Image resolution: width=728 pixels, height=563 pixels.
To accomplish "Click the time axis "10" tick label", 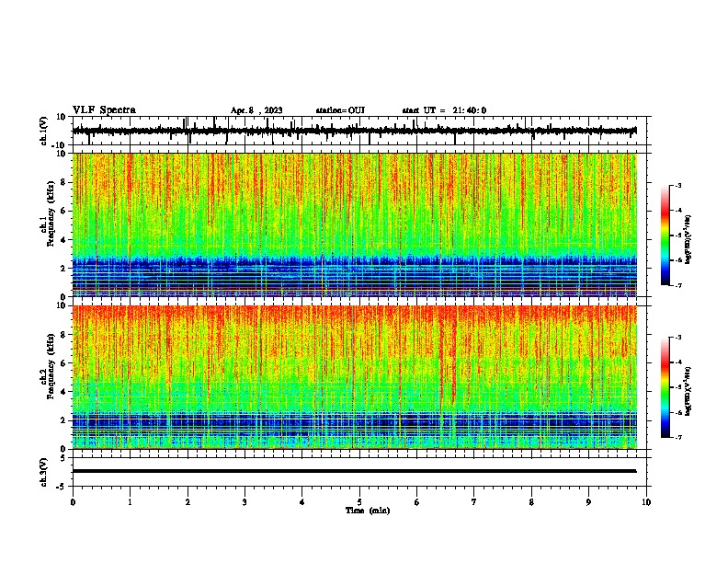I will pos(646,502).
